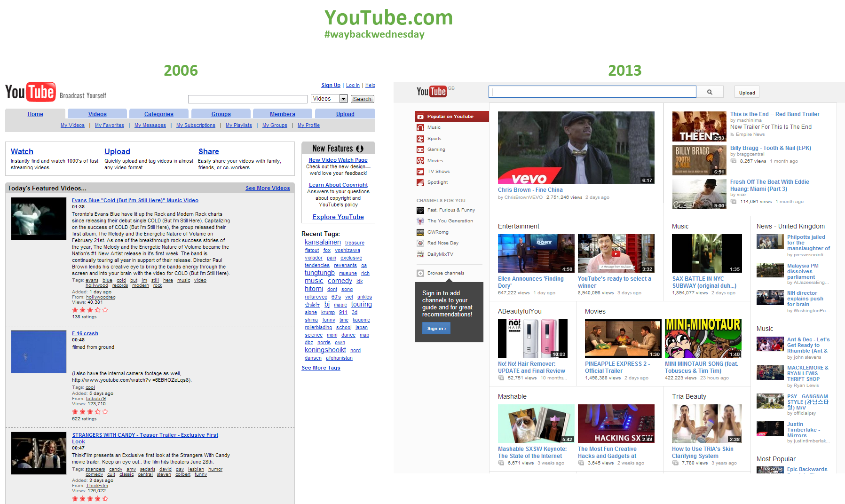Open SAX BATTLE IN NYC SUBWAY thumbnail

(707, 253)
